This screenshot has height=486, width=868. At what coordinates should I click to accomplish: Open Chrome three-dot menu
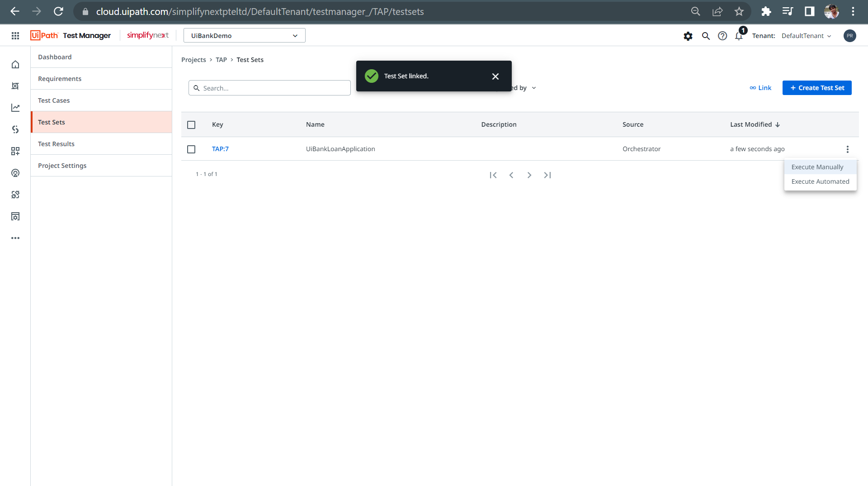pyautogui.click(x=853, y=11)
